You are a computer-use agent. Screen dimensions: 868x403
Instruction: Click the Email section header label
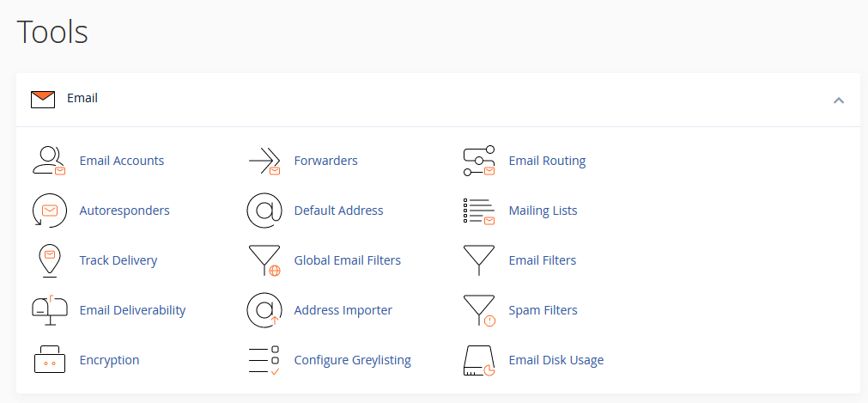point(82,98)
